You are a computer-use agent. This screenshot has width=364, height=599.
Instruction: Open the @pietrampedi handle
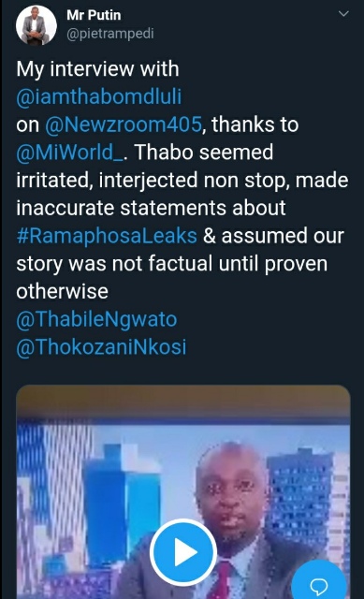coord(110,34)
